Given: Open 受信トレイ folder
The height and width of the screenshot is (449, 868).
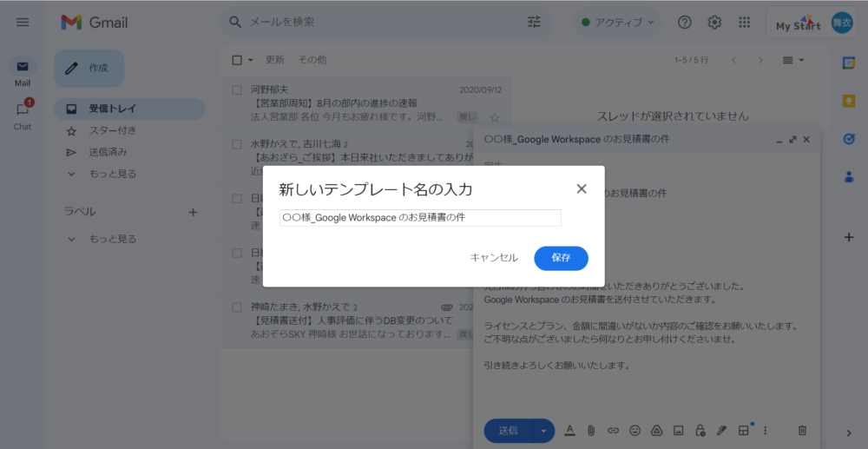Looking at the screenshot, I should [x=129, y=109].
